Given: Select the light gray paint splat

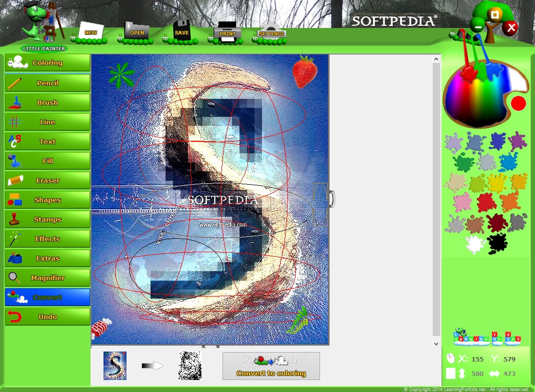Looking at the screenshot, I should tap(455, 224).
